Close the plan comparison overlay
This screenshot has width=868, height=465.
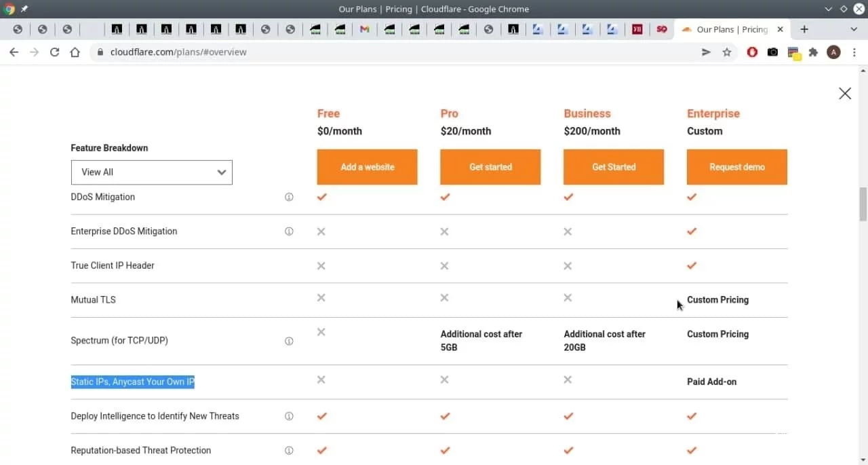coord(845,94)
